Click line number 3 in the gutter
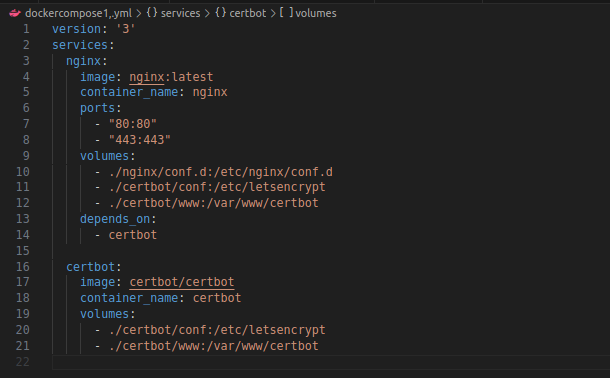 click(26, 61)
